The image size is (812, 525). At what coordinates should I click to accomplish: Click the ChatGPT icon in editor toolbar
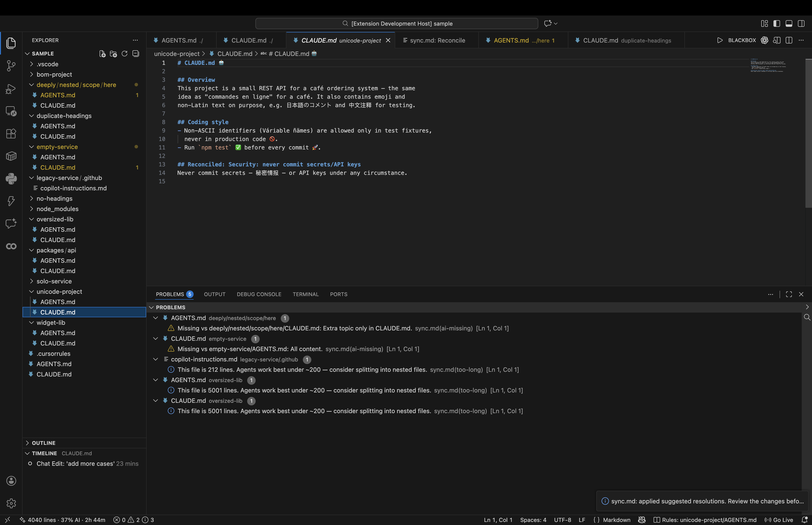click(x=764, y=40)
